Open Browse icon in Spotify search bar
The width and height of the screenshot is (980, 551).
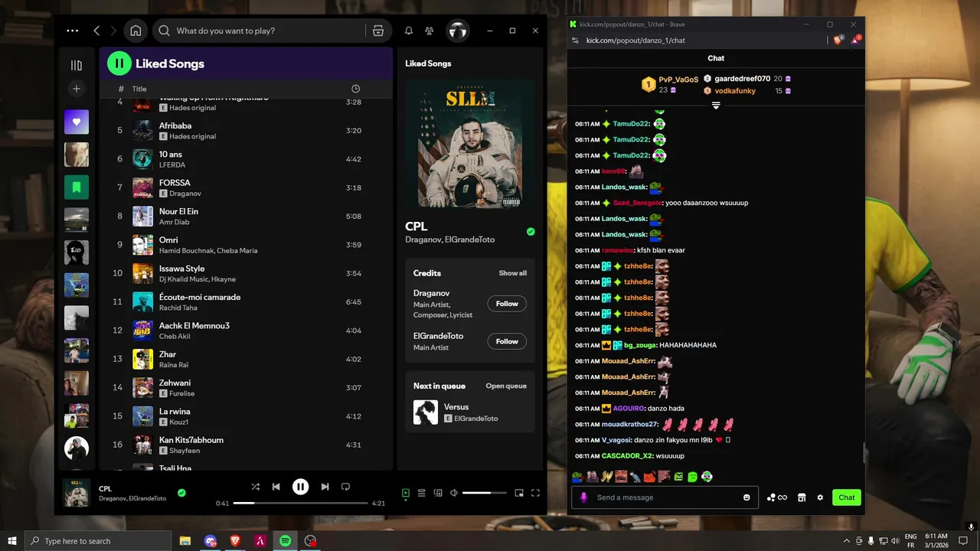[378, 31]
